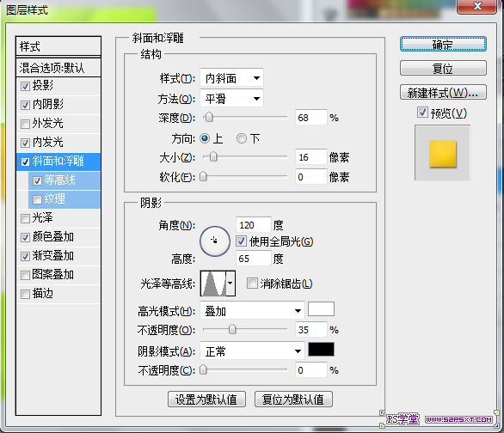The width and height of the screenshot is (504, 433).
Task: Uncheck the 斜面和浮雕 checkbox
Action: coord(25,162)
